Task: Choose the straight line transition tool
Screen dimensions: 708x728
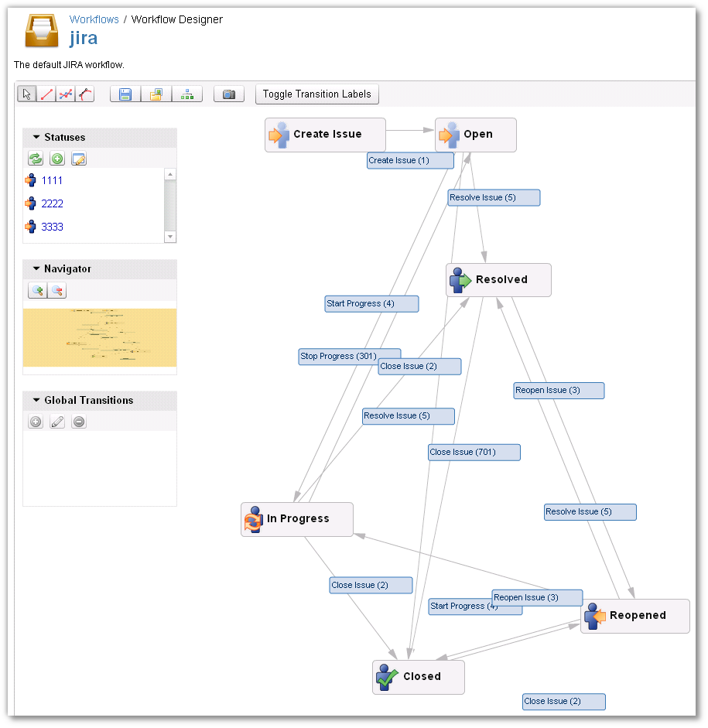Action: tap(46, 94)
